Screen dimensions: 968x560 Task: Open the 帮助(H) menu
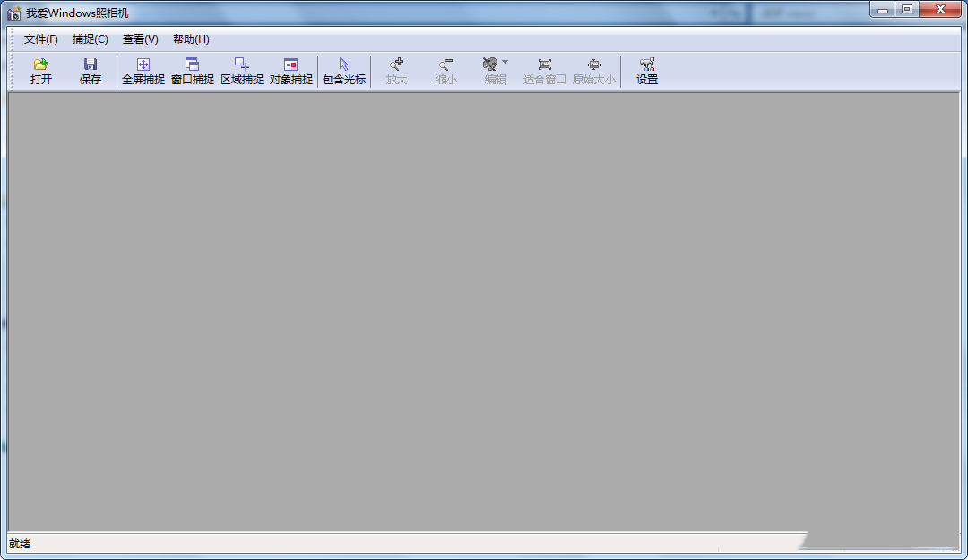tap(189, 39)
